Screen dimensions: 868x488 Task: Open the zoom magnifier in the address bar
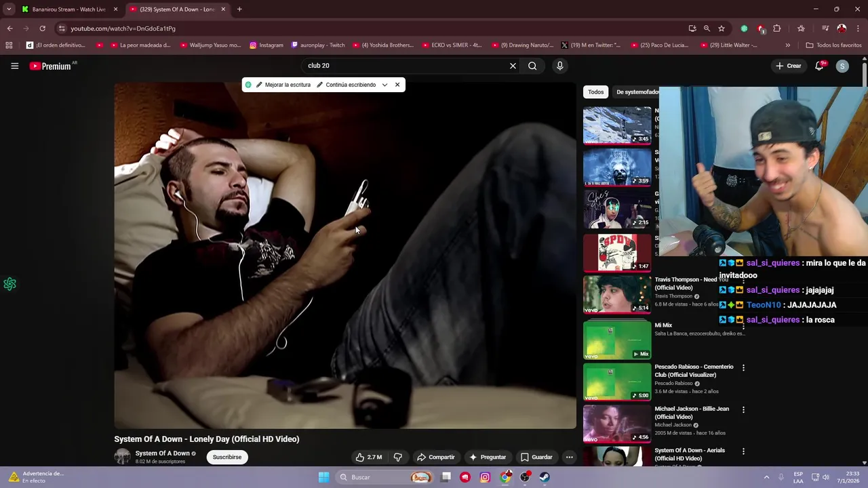pos(707,28)
